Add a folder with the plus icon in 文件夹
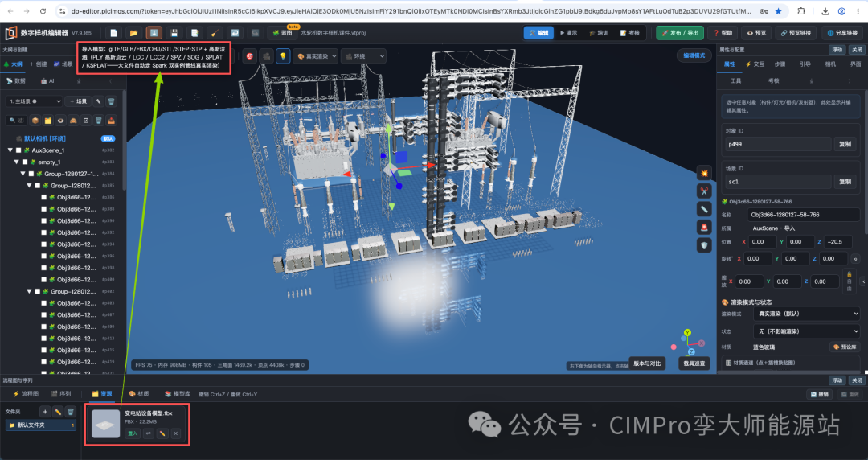Viewport: 868px width, 460px height. pyautogui.click(x=45, y=411)
